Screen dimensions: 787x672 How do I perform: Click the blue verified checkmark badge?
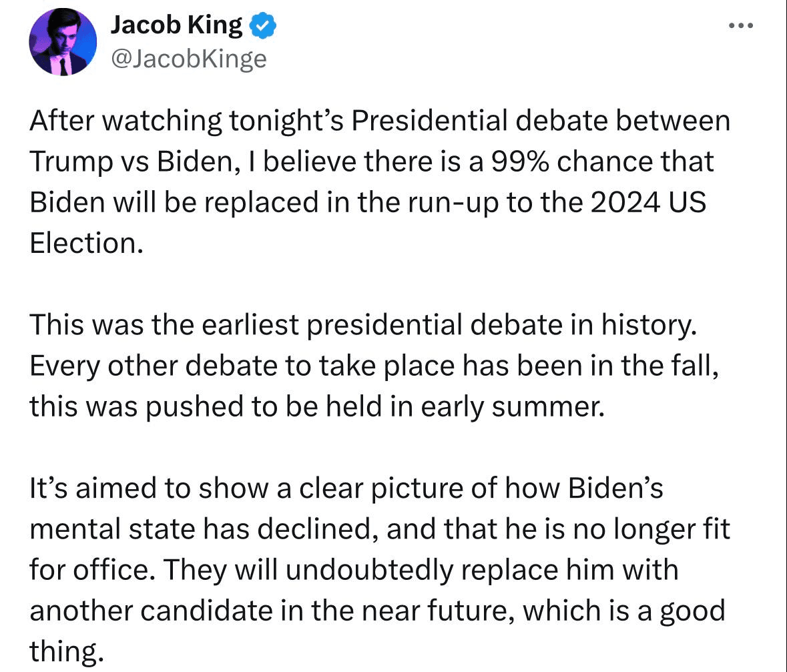coord(263,27)
